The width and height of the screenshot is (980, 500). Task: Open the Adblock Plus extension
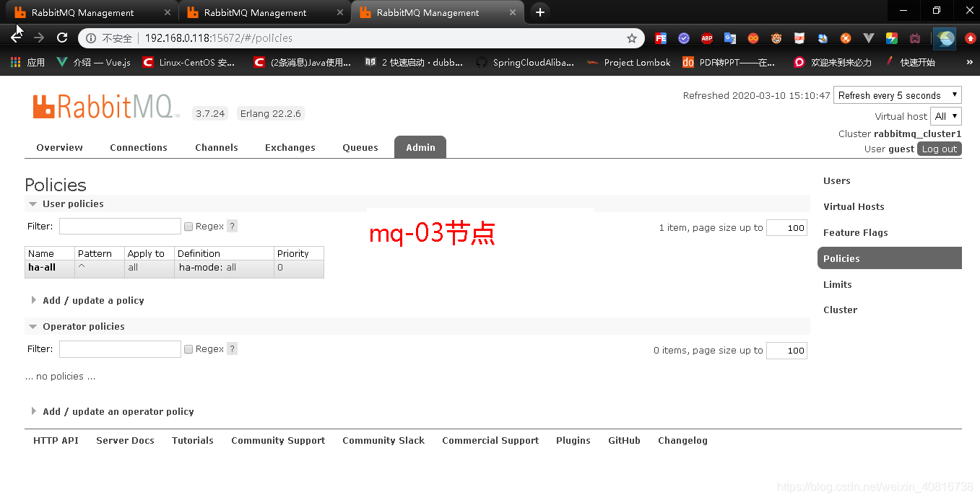(707, 38)
